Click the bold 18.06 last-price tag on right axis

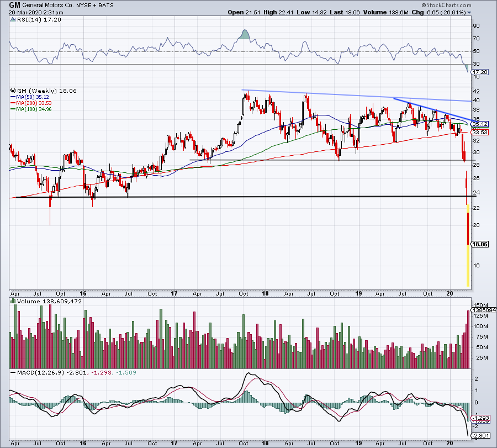coord(480,244)
